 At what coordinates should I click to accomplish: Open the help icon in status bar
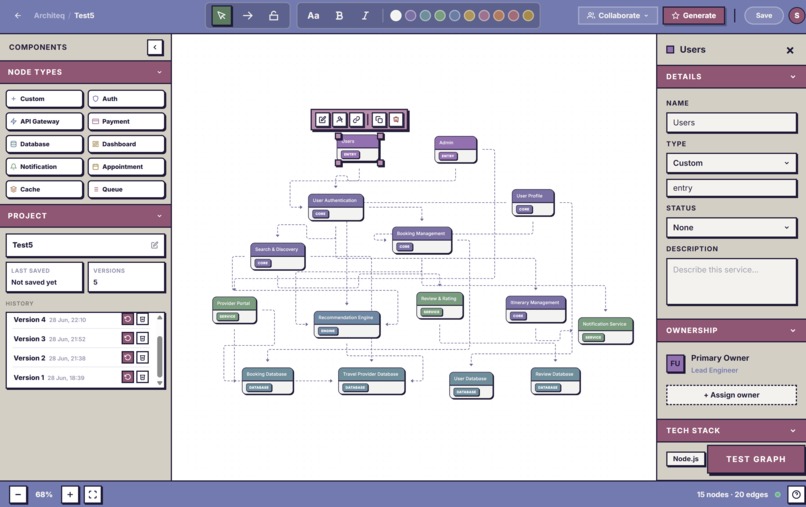tap(796, 495)
